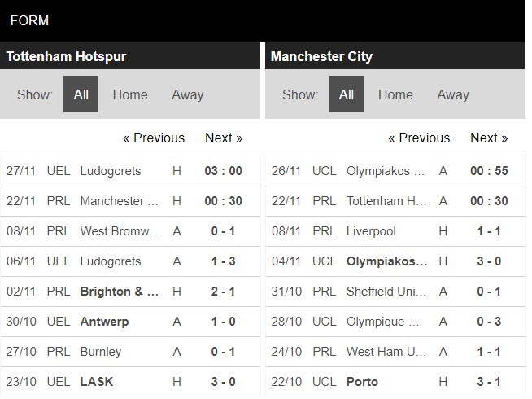Show Tottenham Hotspur Home matches only
Image resolution: width=532 pixels, height=399 pixels.
pyautogui.click(x=130, y=94)
